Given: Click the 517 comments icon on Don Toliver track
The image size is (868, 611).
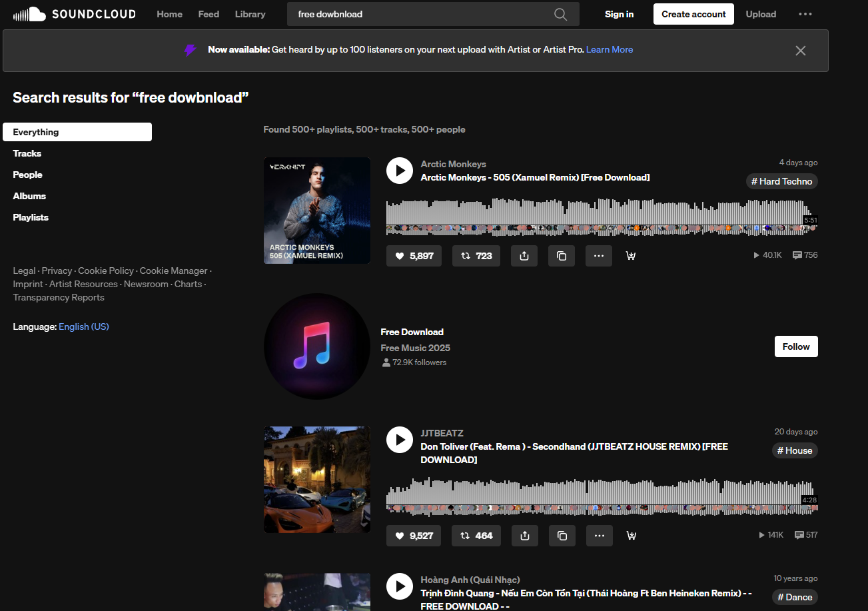Looking at the screenshot, I should (806, 535).
